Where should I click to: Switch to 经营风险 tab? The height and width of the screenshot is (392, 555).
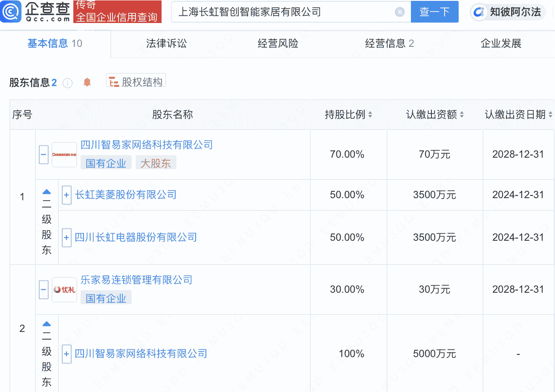[x=278, y=43]
